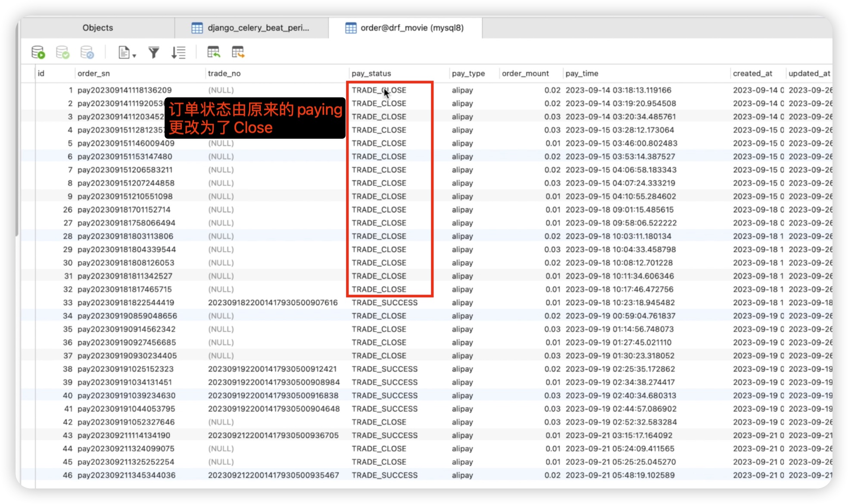Select alipay cell in row id 46
The image size is (848, 504).
pos(462,475)
